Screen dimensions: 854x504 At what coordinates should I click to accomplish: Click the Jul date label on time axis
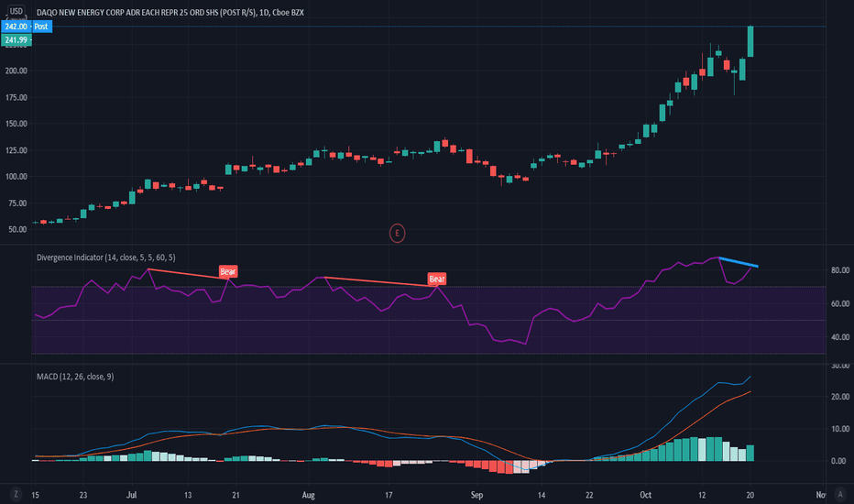coord(131,495)
